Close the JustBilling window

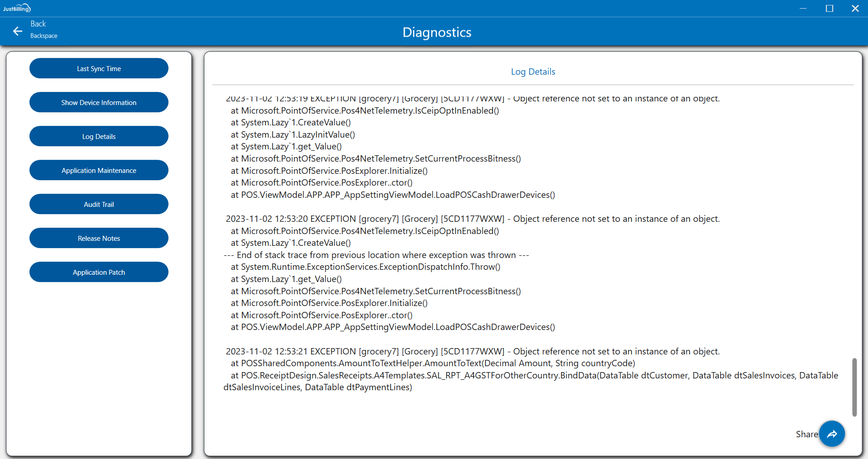855,8
